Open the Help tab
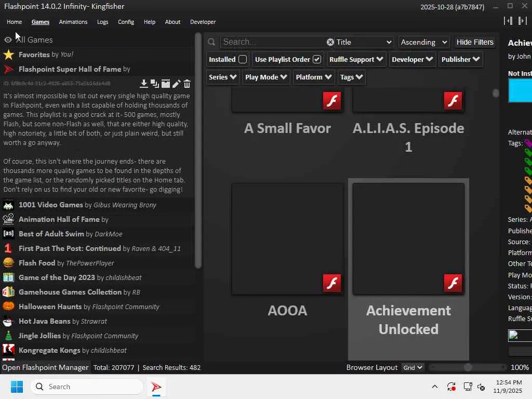Screen dimensions: 532x399 [149, 22]
